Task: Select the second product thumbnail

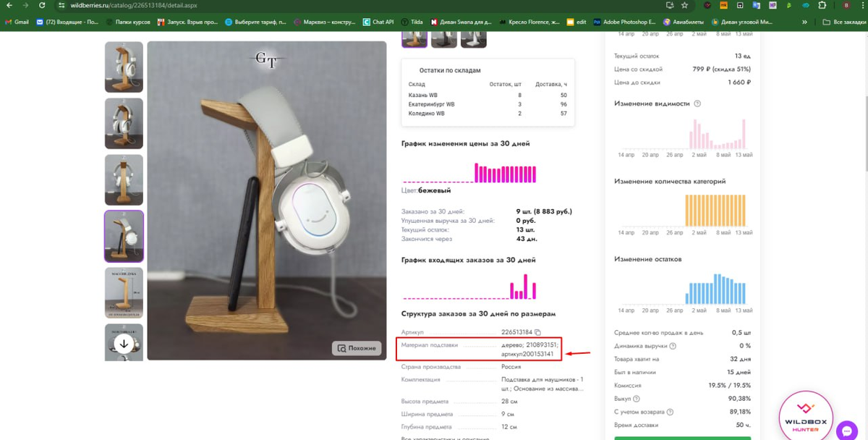Action: pos(124,124)
